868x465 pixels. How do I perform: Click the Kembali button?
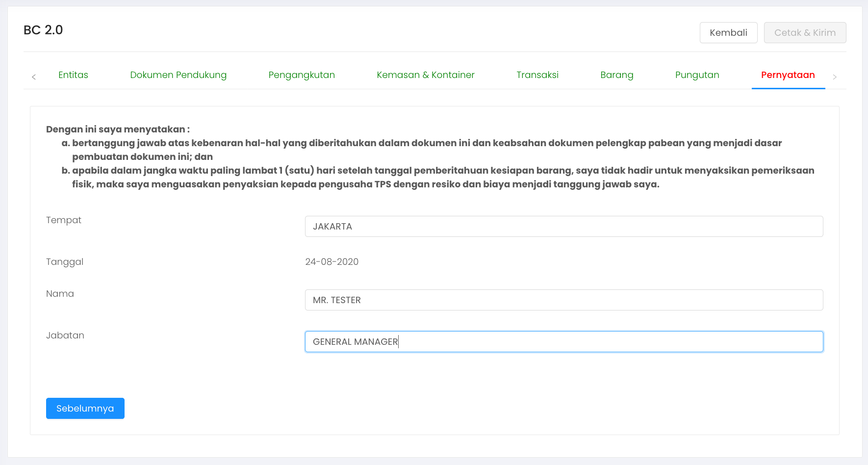point(728,33)
